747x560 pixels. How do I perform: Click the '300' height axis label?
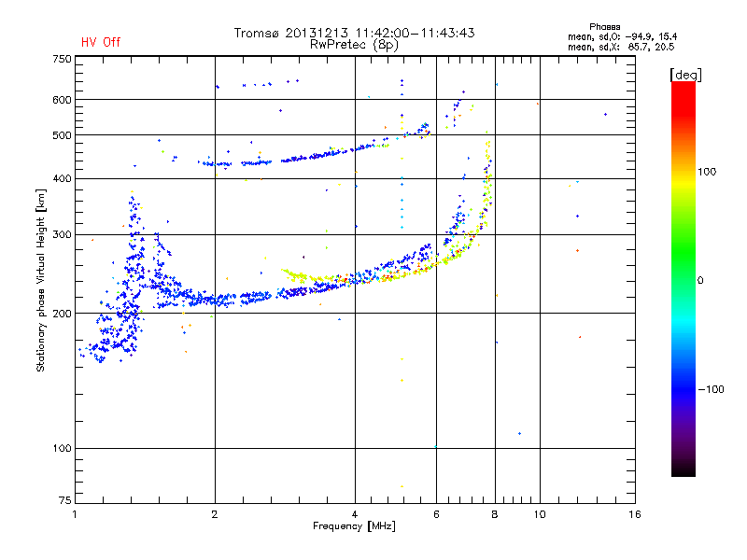[x=62, y=234]
